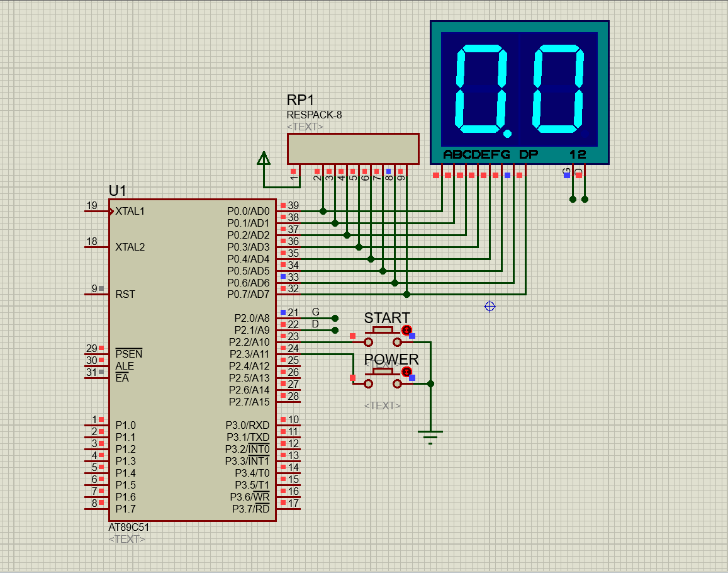Click the XTAL1 pin 19 on U1
The height and width of the screenshot is (573, 728).
[96, 211]
